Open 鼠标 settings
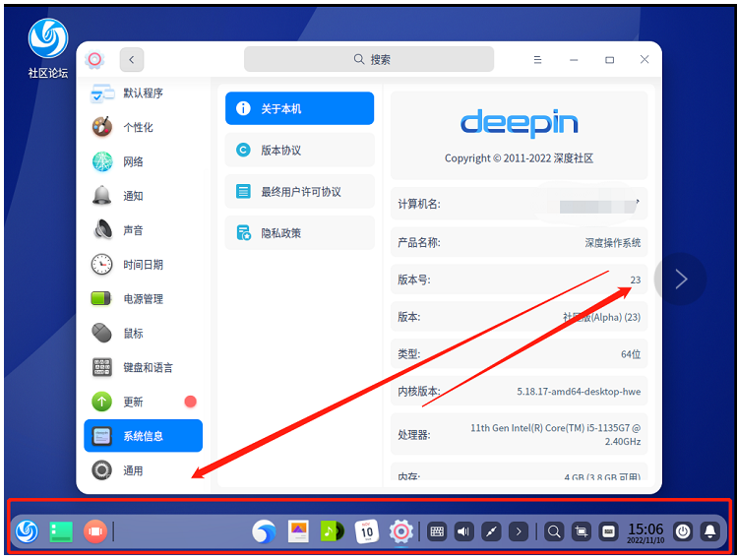 tap(143, 334)
